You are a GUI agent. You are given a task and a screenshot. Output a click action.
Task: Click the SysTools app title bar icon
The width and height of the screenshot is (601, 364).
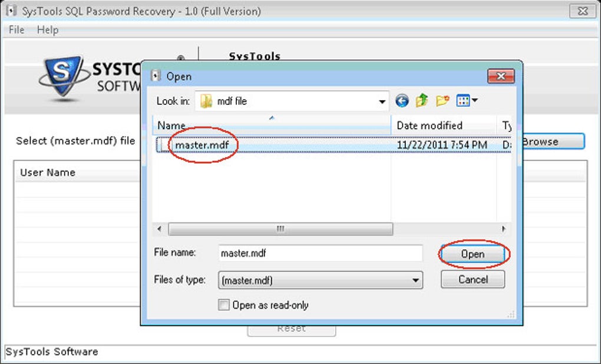click(x=12, y=11)
